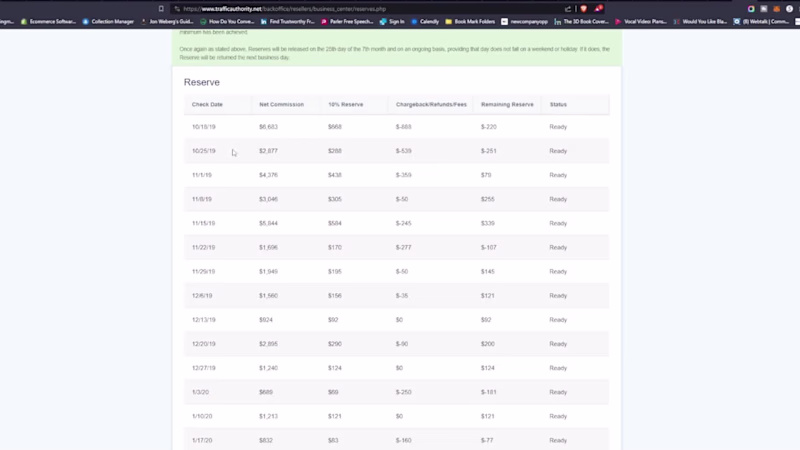Click 10% Reserve value in the 12/20/19 row
The width and height of the screenshot is (800, 450).
tap(335, 343)
